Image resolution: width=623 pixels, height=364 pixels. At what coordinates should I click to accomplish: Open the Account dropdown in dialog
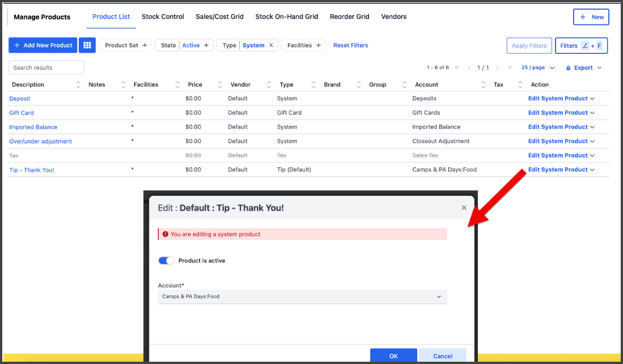point(302,297)
